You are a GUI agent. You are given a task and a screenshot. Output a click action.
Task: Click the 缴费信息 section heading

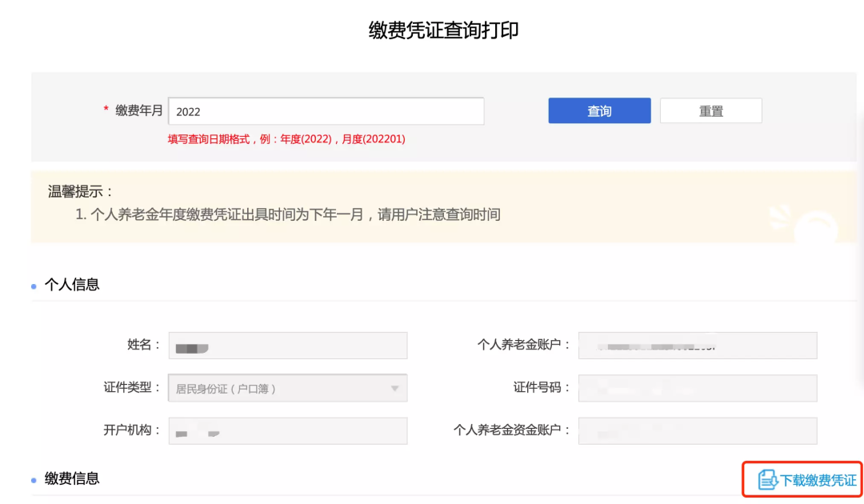click(x=72, y=479)
